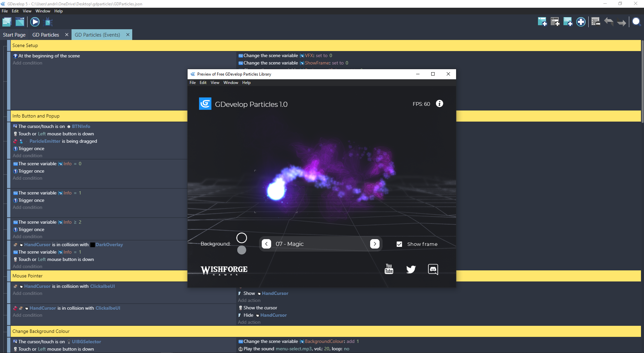The height and width of the screenshot is (353, 644).
Task: Switch to the GD Particles scene tab
Action: point(46,35)
